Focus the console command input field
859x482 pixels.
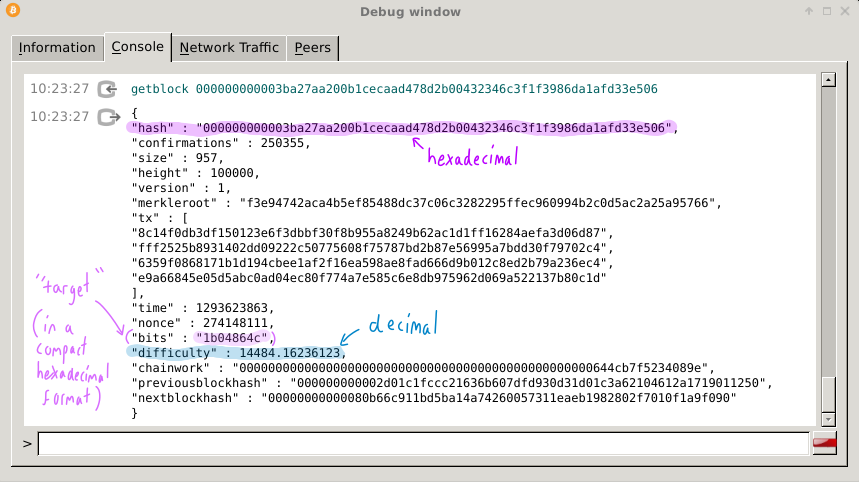pyautogui.click(x=422, y=443)
